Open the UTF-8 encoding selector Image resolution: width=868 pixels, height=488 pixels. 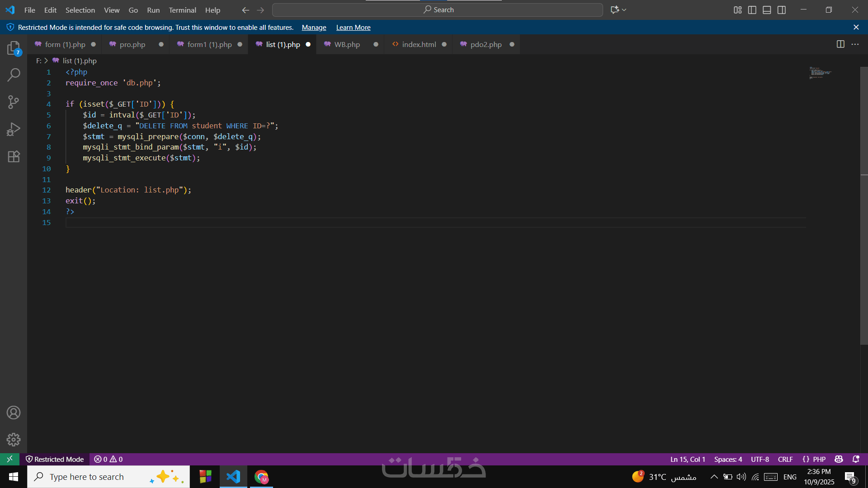[760, 459]
